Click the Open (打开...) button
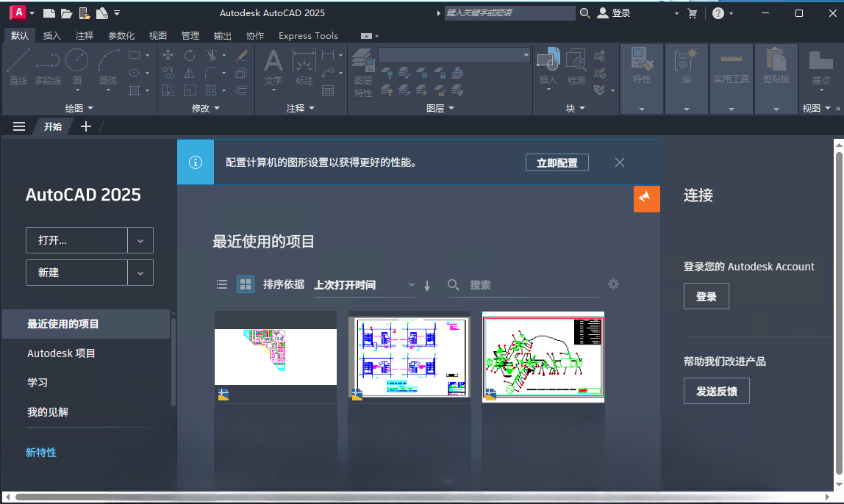This screenshot has width=844, height=504. coord(76,240)
